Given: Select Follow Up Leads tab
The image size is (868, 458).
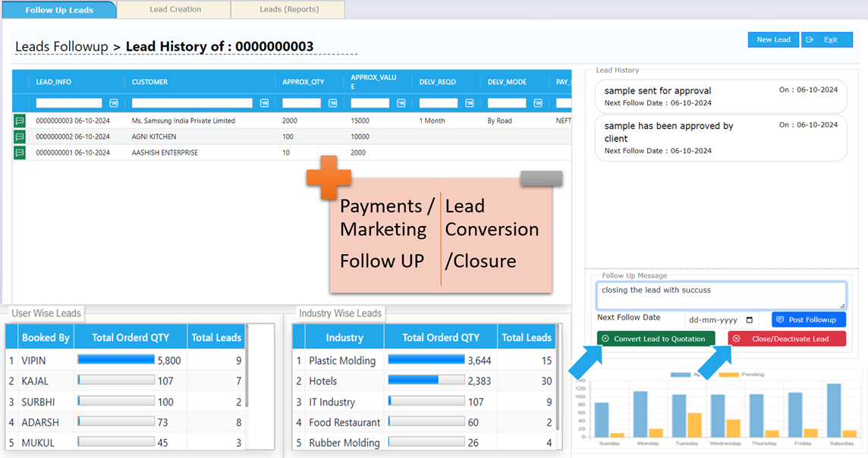Looking at the screenshot, I should [59, 10].
